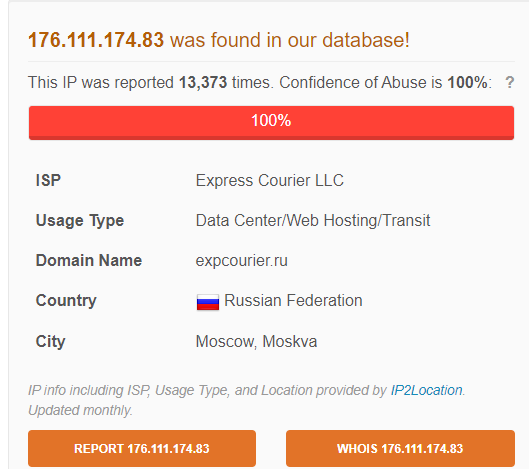The width and height of the screenshot is (529, 469).
Task: Click the Updated monthly note text
Action: click(80, 411)
